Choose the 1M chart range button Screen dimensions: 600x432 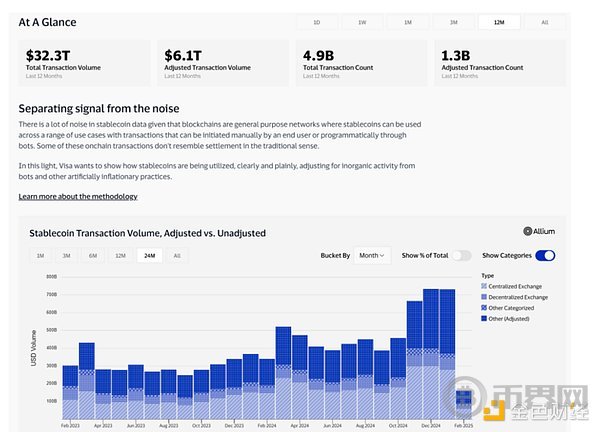coord(41,255)
